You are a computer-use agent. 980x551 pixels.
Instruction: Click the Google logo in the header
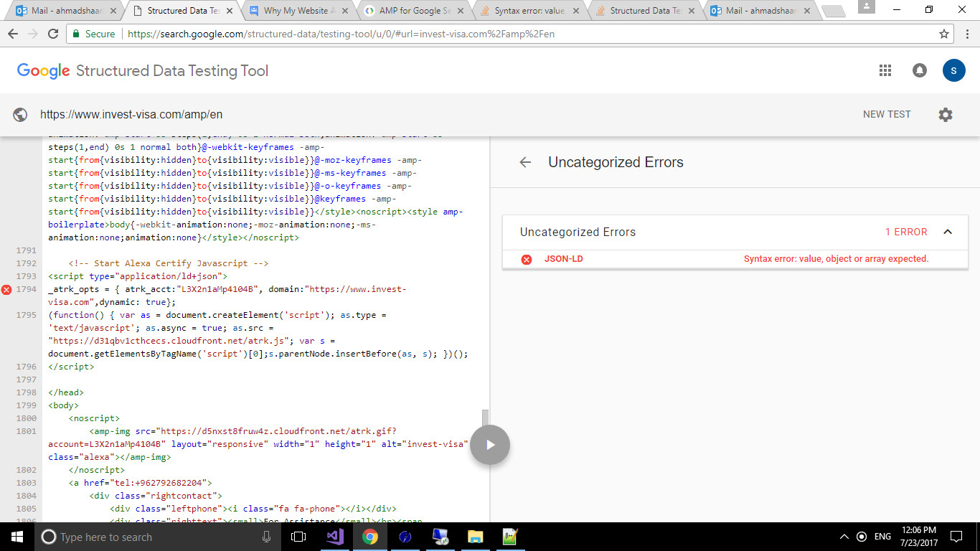(43, 70)
